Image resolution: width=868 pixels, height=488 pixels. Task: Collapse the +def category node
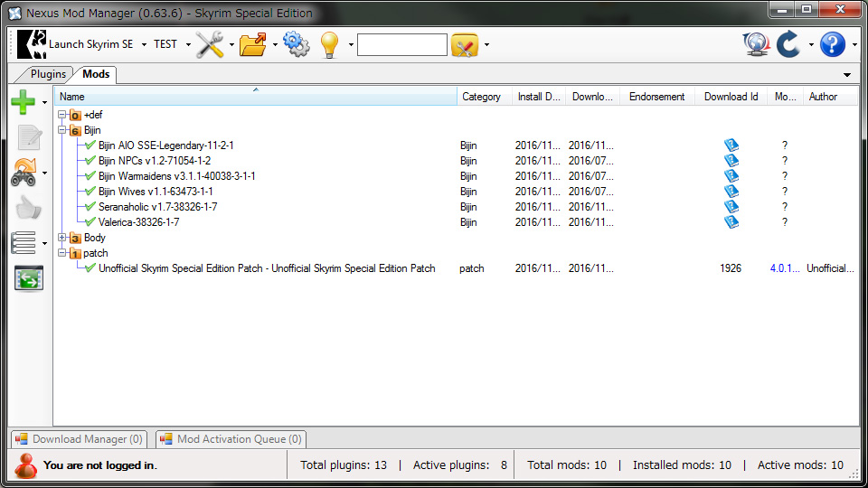click(62, 115)
